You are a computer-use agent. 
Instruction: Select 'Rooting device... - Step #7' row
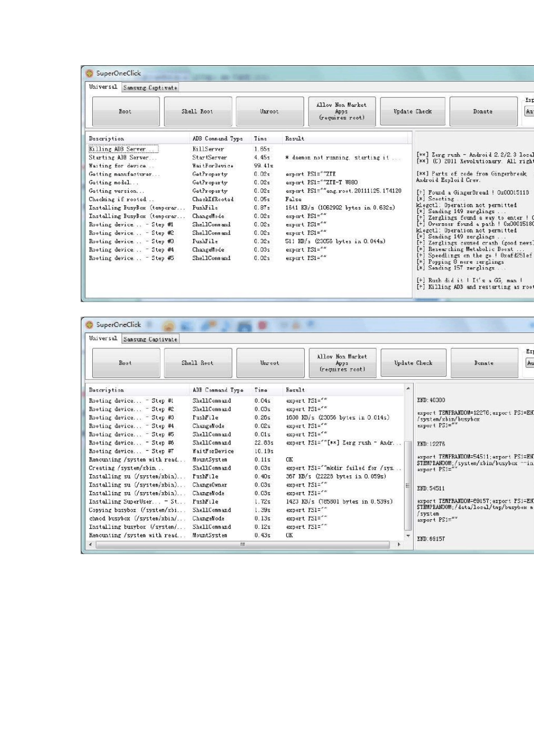(245, 451)
